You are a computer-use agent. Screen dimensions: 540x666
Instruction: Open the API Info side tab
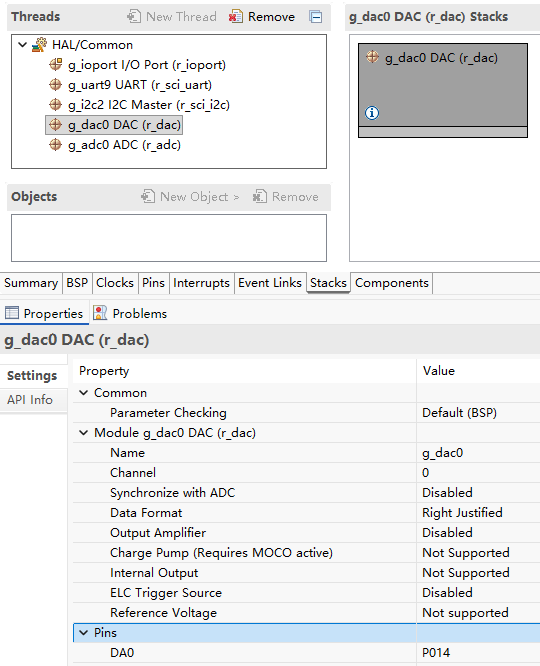tap(30, 400)
